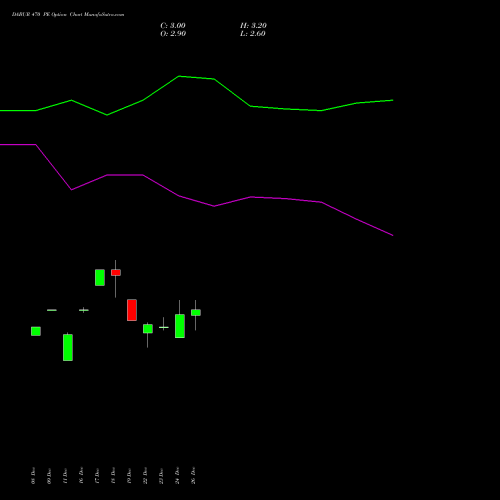The width and height of the screenshot is (500, 500).
Task: Click the last green candle for 26 Dec
Action: pos(196,313)
